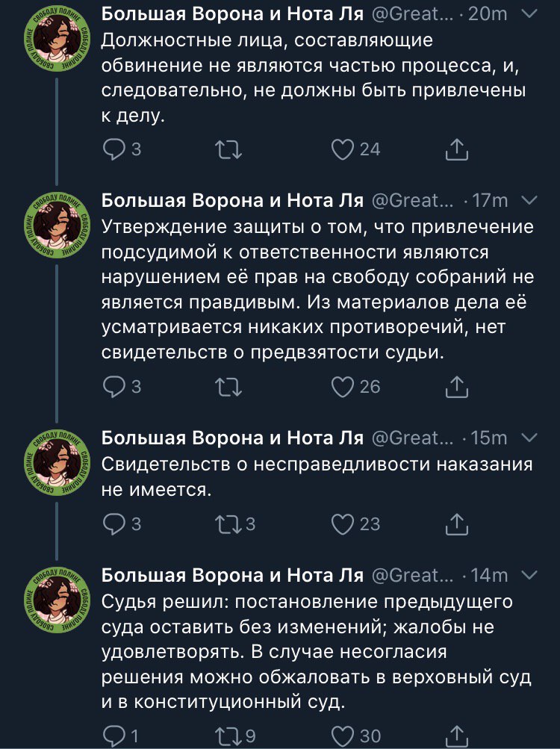Like the tweet with 23 likes
Screen dimensions: 560x749
point(343,524)
